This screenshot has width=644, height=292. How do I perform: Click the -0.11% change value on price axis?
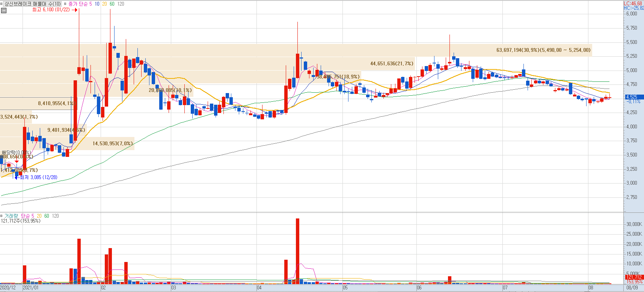[x=633, y=101]
